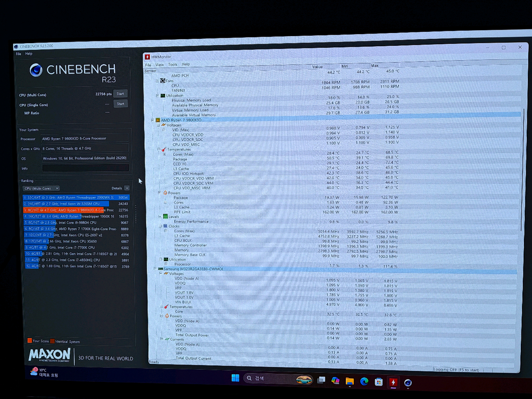
Task: Open the HWMonitor Tools menu
Action: 173,64
